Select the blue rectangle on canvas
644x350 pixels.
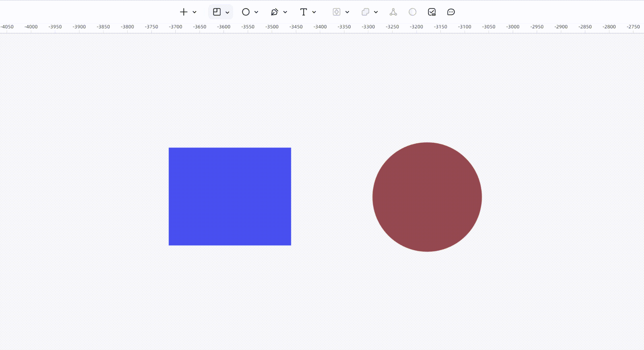[230, 196]
